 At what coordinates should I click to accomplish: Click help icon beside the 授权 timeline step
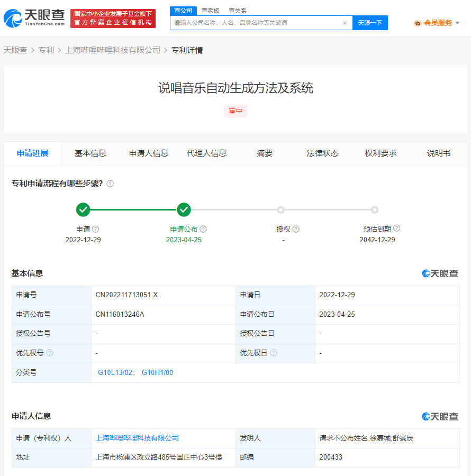tap(296, 228)
